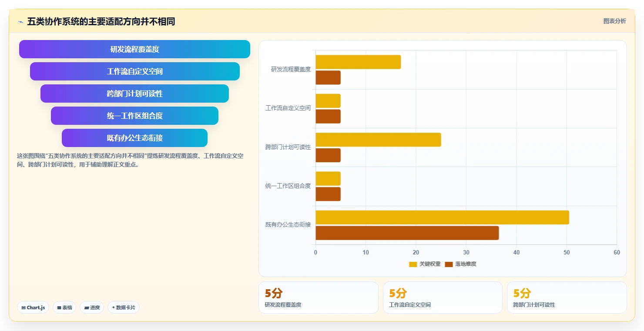644x331 pixels.
Task: Select the 工作流自定义空间 funnel bar
Action: coord(135,71)
